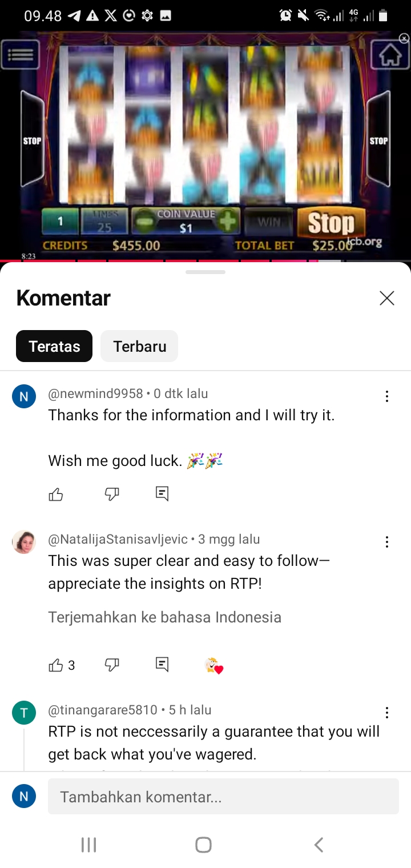Like the newmind9958 comment
Image resolution: width=411 pixels, height=868 pixels.
coord(56,494)
